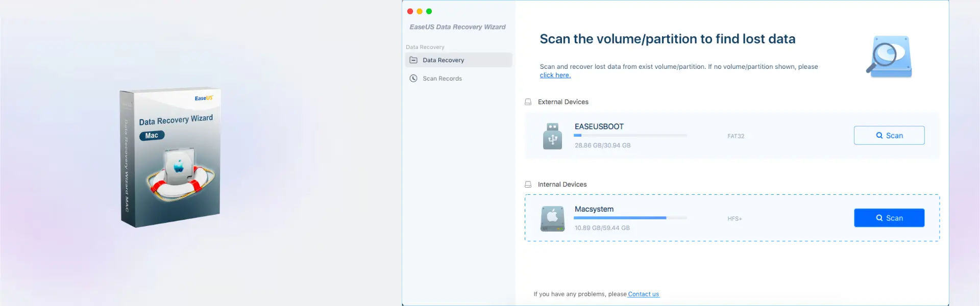Click the Data Recovery folder icon
The image size is (980, 306).
tap(413, 60)
